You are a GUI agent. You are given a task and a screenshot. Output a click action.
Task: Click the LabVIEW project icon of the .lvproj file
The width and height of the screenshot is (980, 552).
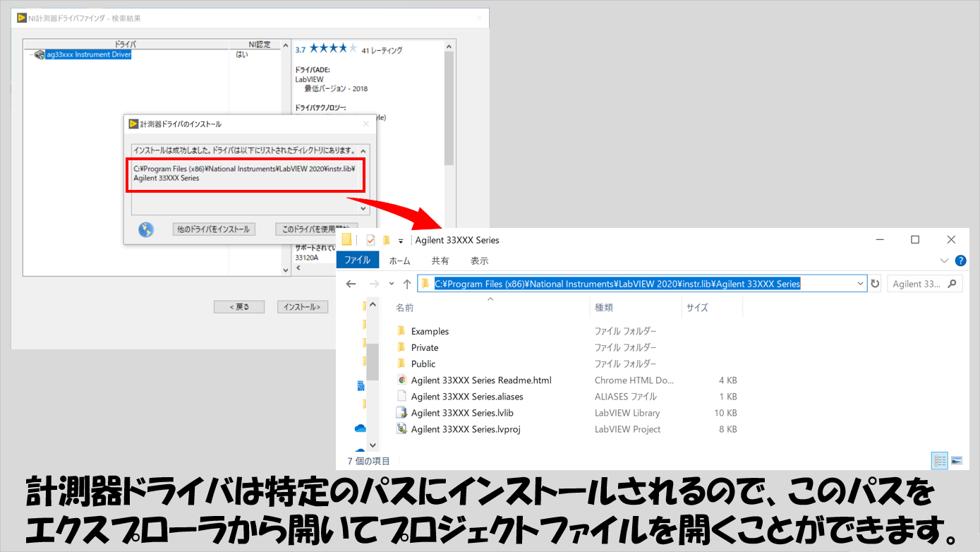[x=401, y=428]
